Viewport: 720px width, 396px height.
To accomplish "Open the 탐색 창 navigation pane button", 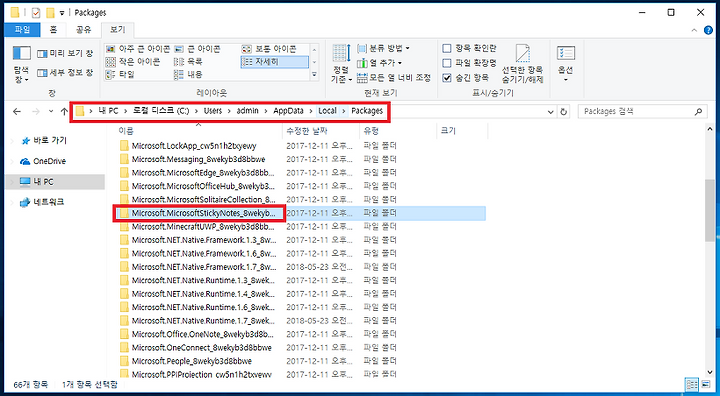I will pos(21,64).
